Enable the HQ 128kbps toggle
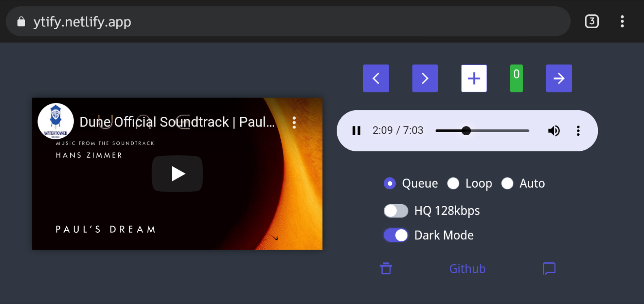The image size is (644, 304). [396, 211]
